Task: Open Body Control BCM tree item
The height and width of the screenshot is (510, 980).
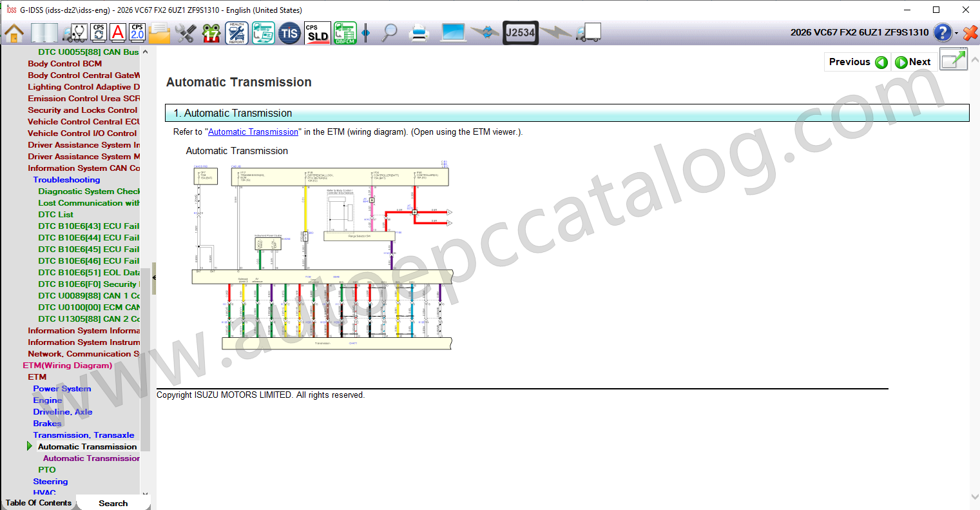Action: click(x=64, y=64)
